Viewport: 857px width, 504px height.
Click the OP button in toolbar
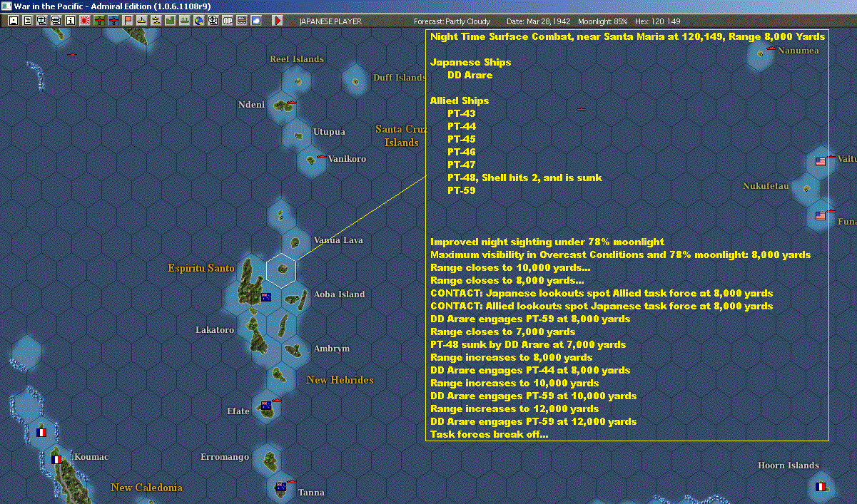coord(228,21)
